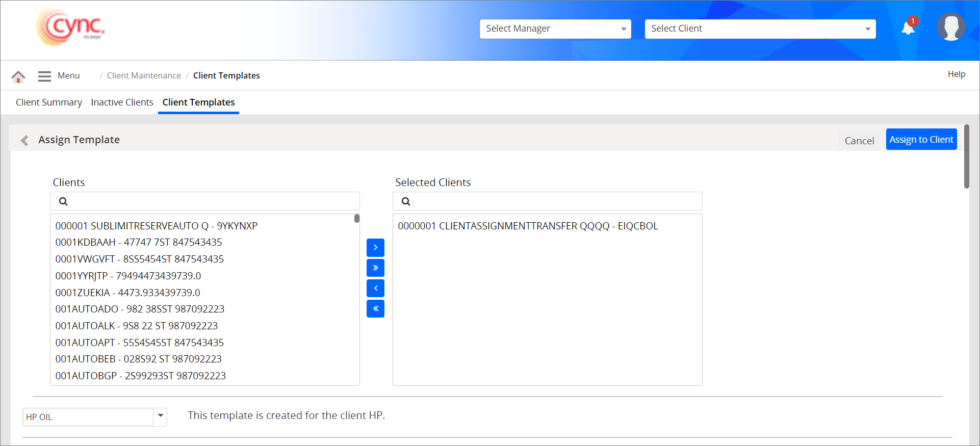The height and width of the screenshot is (446, 980).
Task: Open the notifications bell icon
Action: pyautogui.click(x=908, y=28)
